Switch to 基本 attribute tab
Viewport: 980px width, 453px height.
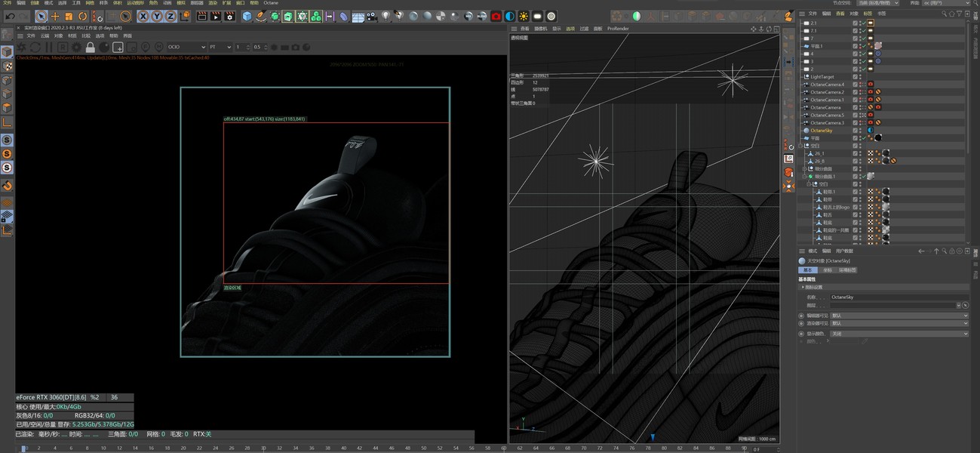[x=808, y=270]
